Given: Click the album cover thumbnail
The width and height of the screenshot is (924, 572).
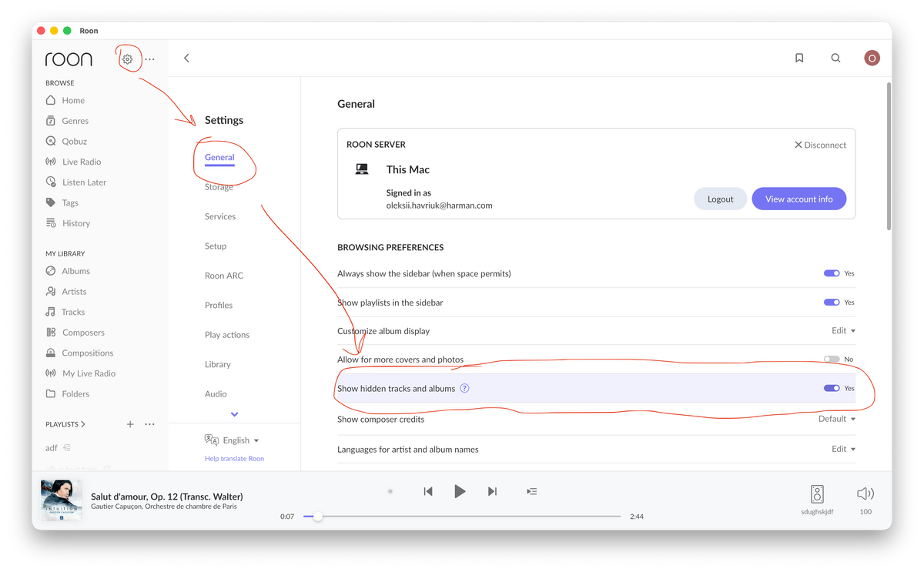Looking at the screenshot, I should 61,500.
